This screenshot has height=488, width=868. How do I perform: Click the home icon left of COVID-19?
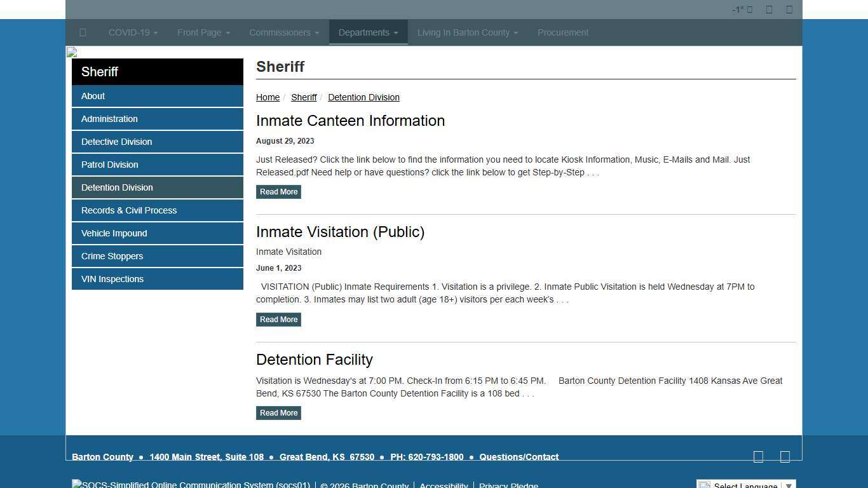coord(83,32)
